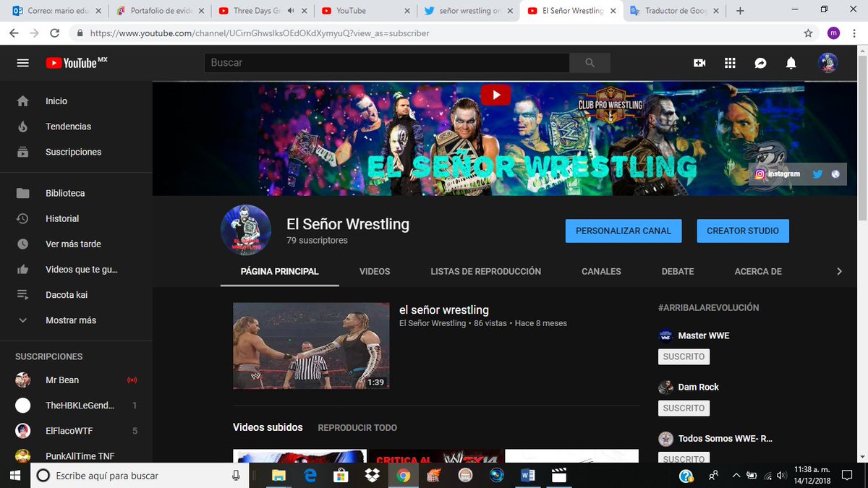This screenshot has height=488, width=868.
Task: Click Reproducir Todo link
Action: [x=357, y=428]
